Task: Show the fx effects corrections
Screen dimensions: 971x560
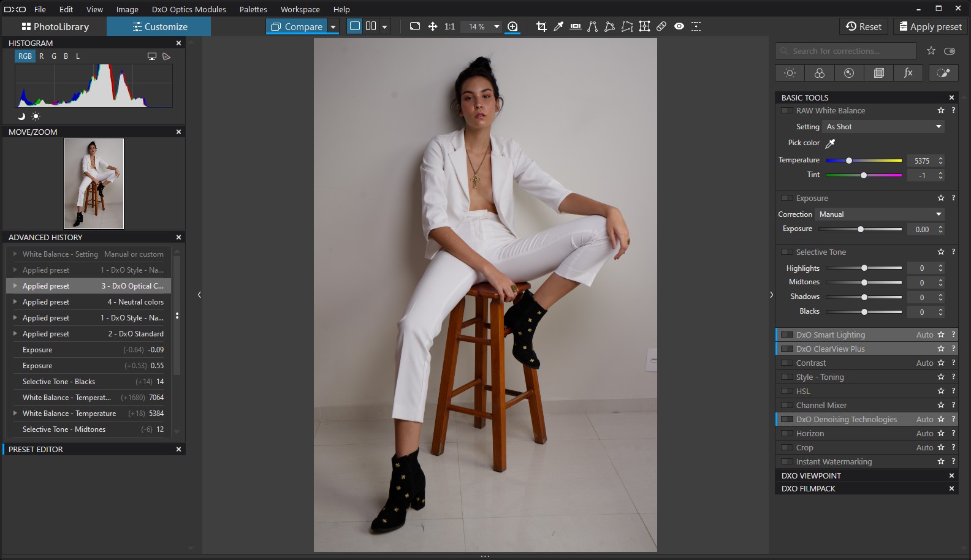Action: [908, 73]
